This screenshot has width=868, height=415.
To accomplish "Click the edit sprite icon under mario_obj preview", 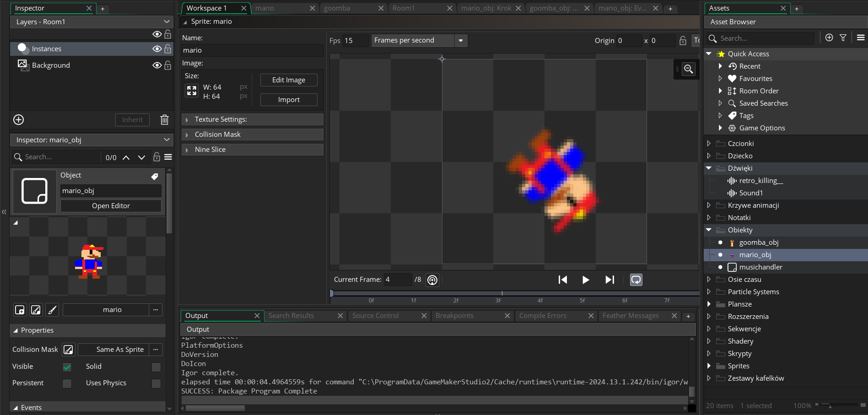I will click(36, 310).
